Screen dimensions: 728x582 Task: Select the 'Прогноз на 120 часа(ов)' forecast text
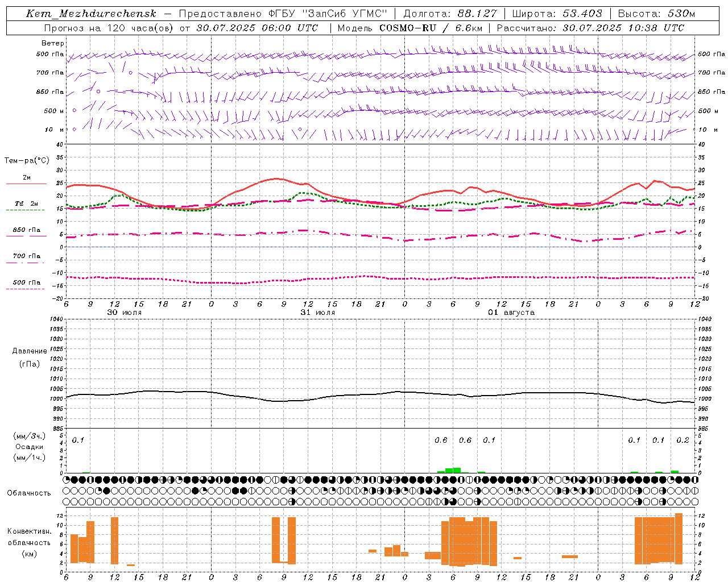pos(110,28)
